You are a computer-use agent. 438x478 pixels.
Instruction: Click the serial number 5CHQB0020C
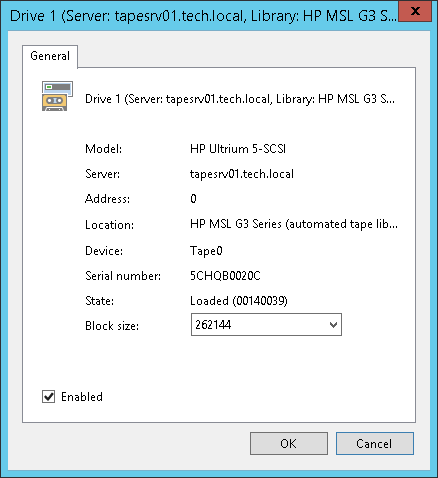pyautogui.click(x=225, y=276)
